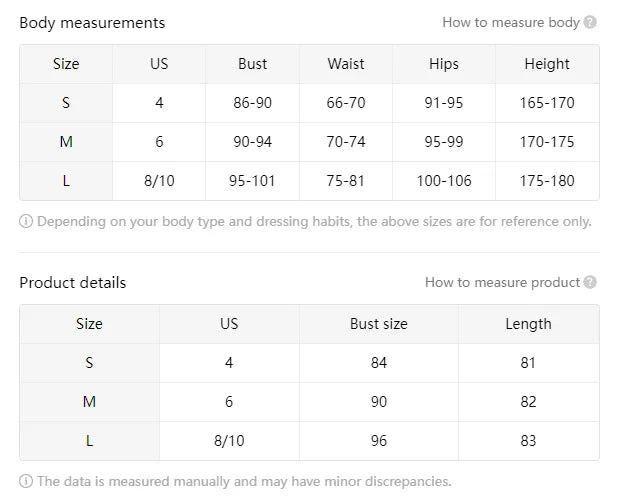
Task: Select the 'Height' column header
Action: point(547,64)
